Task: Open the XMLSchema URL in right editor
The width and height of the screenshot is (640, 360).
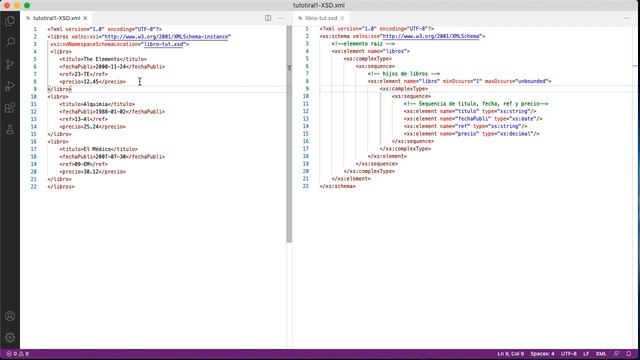Action: (x=431, y=36)
